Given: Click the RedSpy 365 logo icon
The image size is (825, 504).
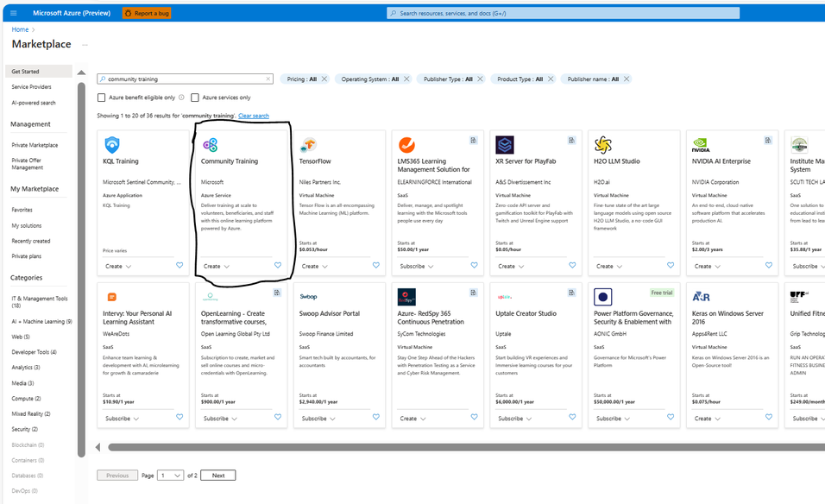Looking at the screenshot, I should (x=406, y=297).
